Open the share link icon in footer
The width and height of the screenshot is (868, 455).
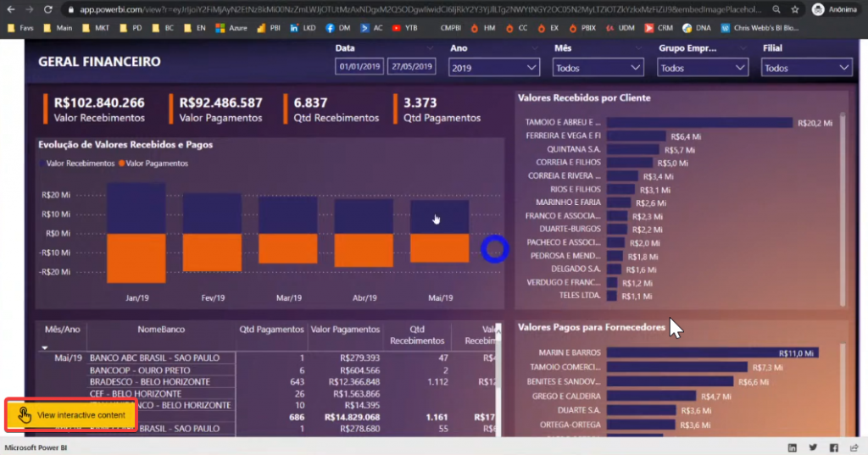click(x=854, y=447)
